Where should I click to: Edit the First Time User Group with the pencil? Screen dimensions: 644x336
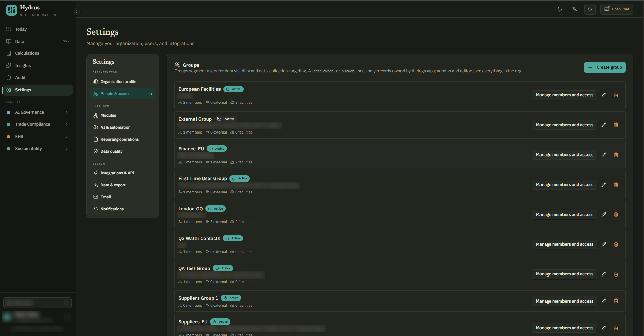(604, 185)
